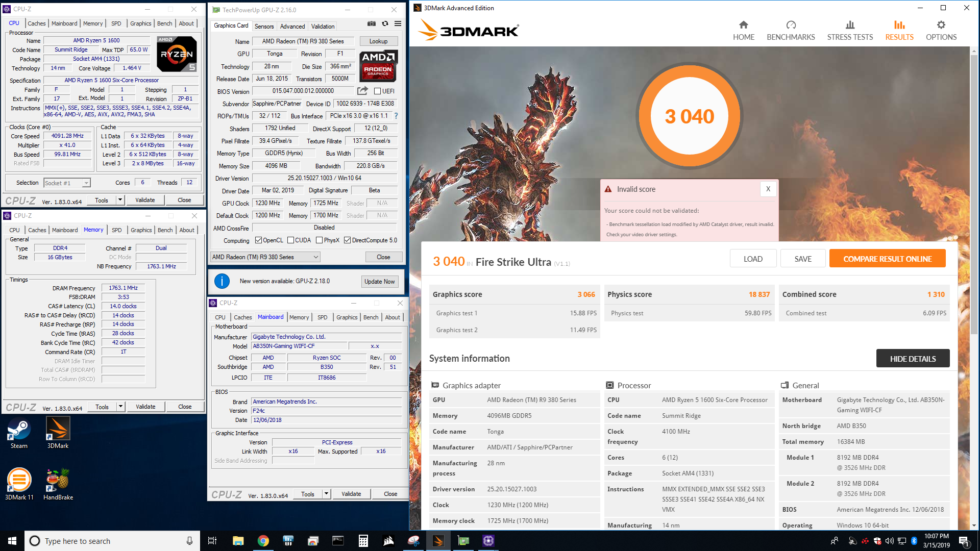Take GPU-Z screenshot with camera icon
Viewport: 980px width, 551px height.
click(372, 24)
